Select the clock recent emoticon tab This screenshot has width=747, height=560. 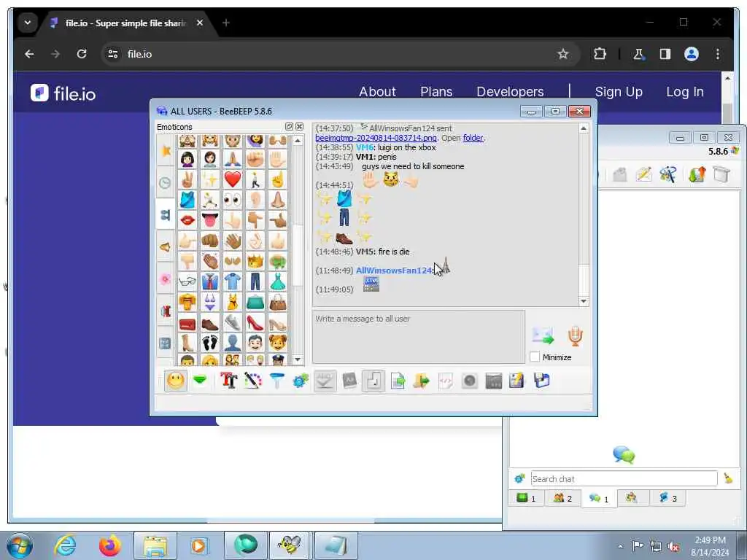pyautogui.click(x=166, y=183)
